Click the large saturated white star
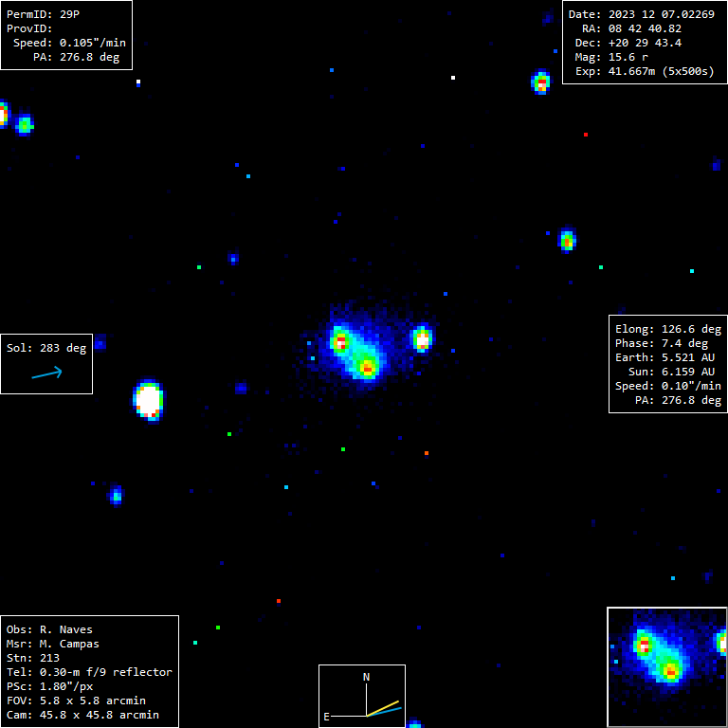The width and height of the screenshot is (728, 728). point(149,400)
